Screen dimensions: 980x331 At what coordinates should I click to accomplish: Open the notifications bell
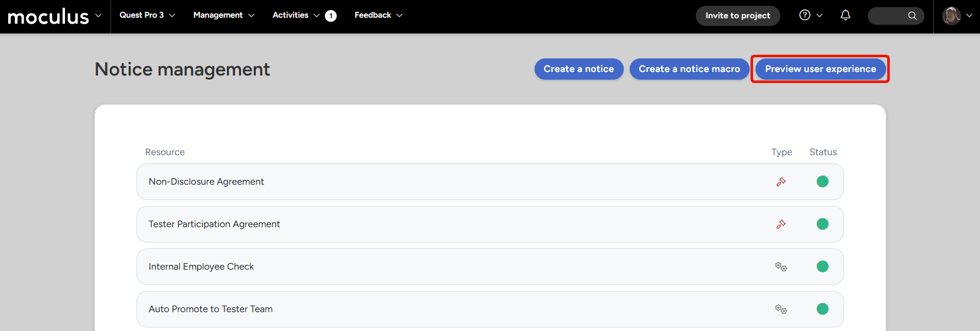(x=845, y=15)
